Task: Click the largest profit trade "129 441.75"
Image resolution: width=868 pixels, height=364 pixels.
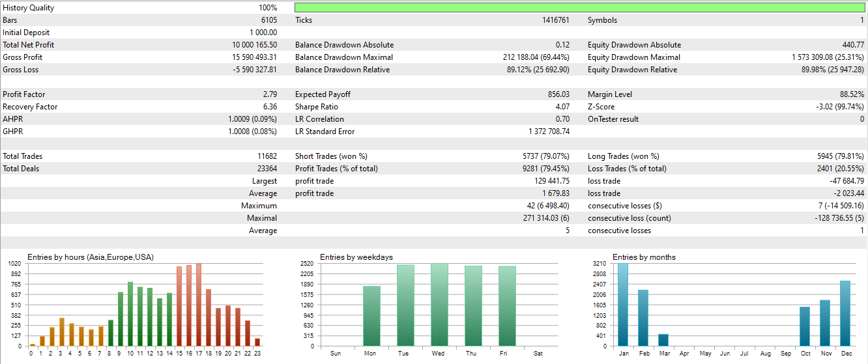Action: pos(551,181)
